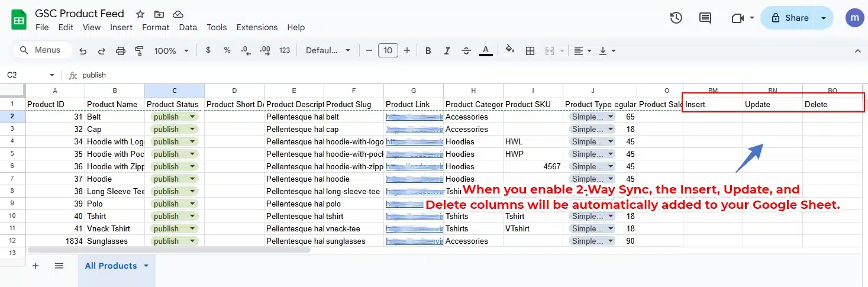This screenshot has height=287, width=868.
Task: Toggle italic formatting
Action: coord(447,51)
